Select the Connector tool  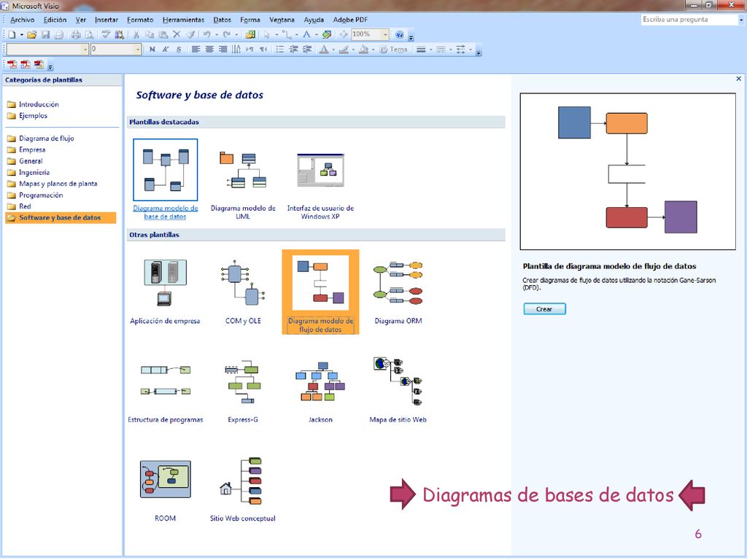pyautogui.click(x=287, y=34)
